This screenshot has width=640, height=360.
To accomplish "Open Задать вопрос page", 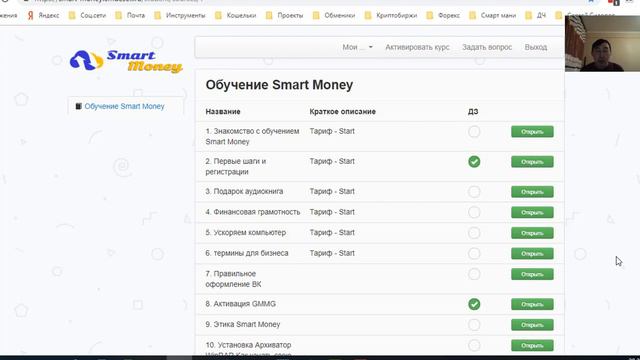I will tap(487, 47).
